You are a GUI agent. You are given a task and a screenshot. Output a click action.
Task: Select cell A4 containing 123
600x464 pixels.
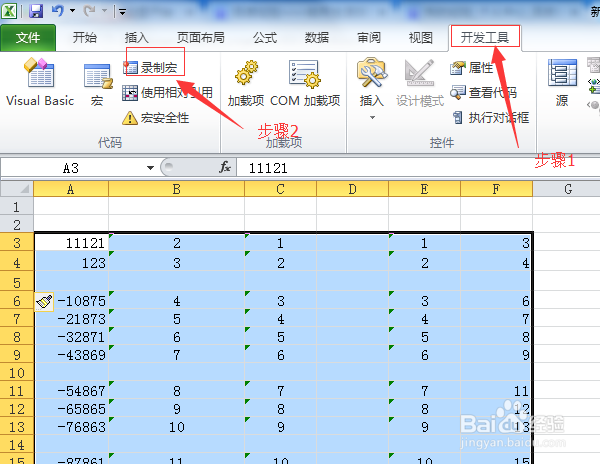coord(72,263)
